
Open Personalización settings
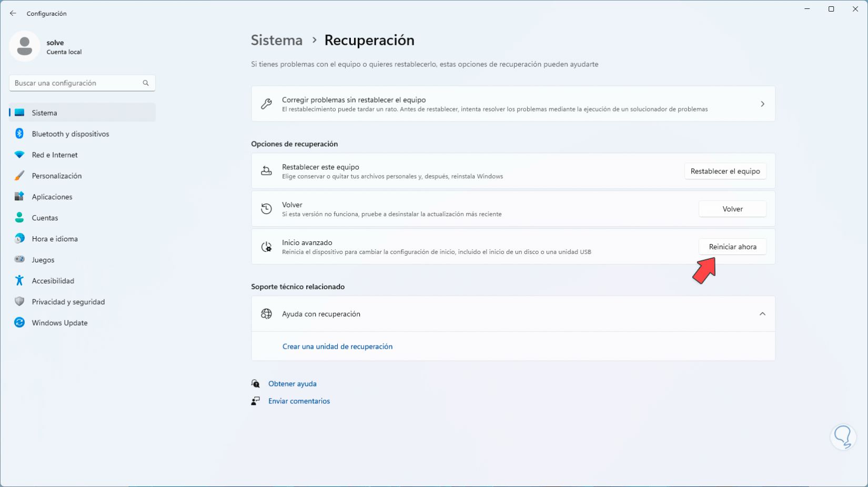click(83, 176)
